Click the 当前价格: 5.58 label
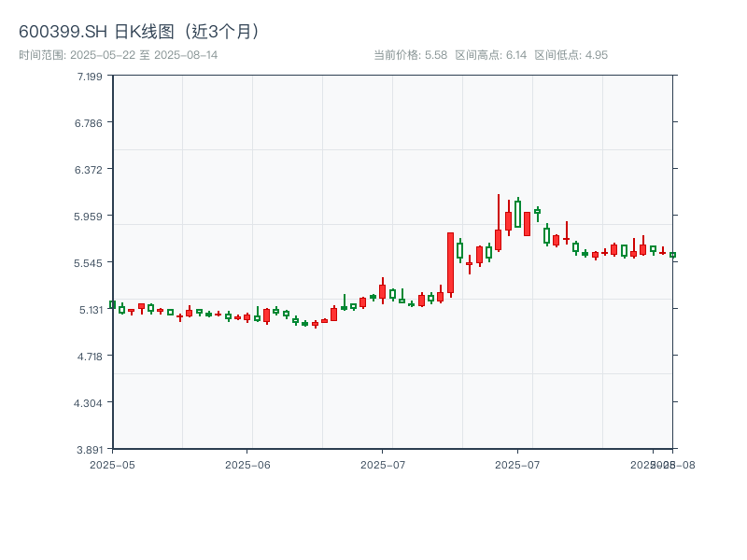Viewport: 747px width, 560px height. (x=410, y=55)
